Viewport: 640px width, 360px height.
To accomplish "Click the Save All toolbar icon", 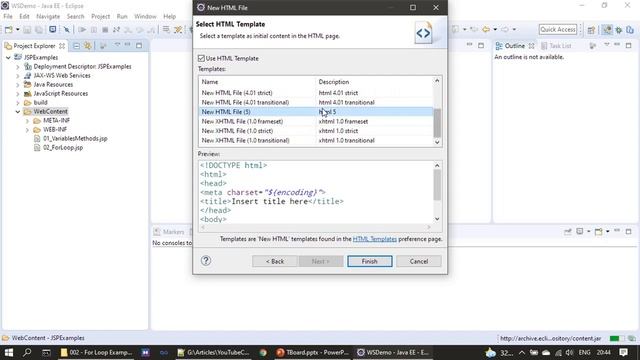I will click(x=38, y=29).
